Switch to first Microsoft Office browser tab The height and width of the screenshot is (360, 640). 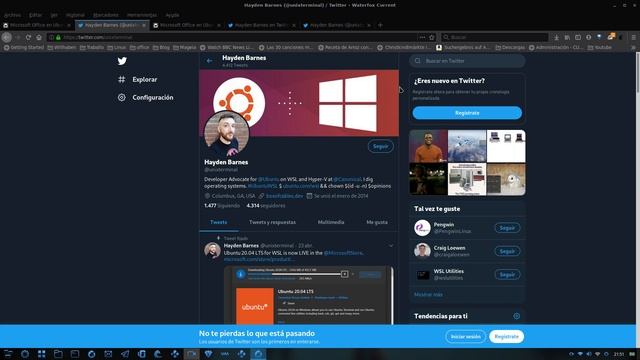point(37,25)
